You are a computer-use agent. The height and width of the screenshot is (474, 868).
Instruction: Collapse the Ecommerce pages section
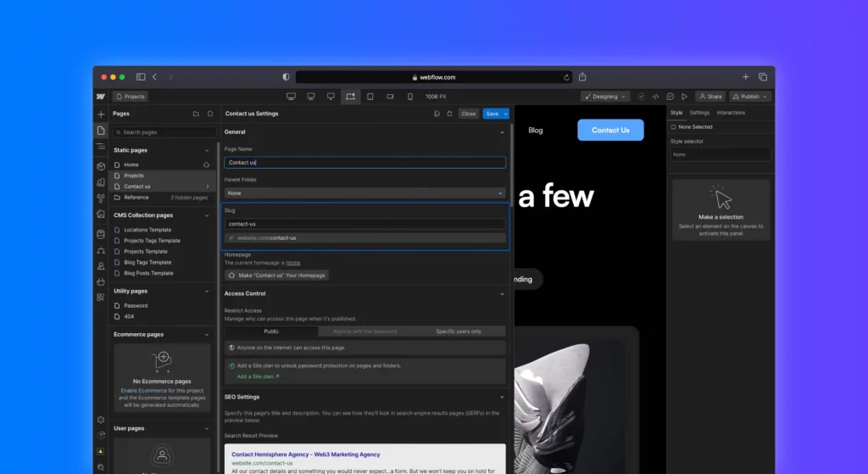click(207, 334)
